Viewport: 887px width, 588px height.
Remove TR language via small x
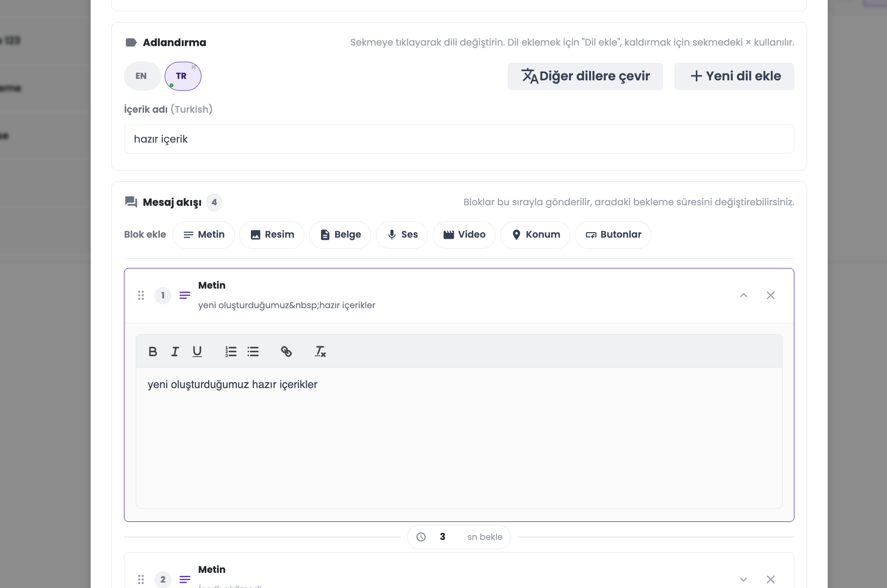194,67
